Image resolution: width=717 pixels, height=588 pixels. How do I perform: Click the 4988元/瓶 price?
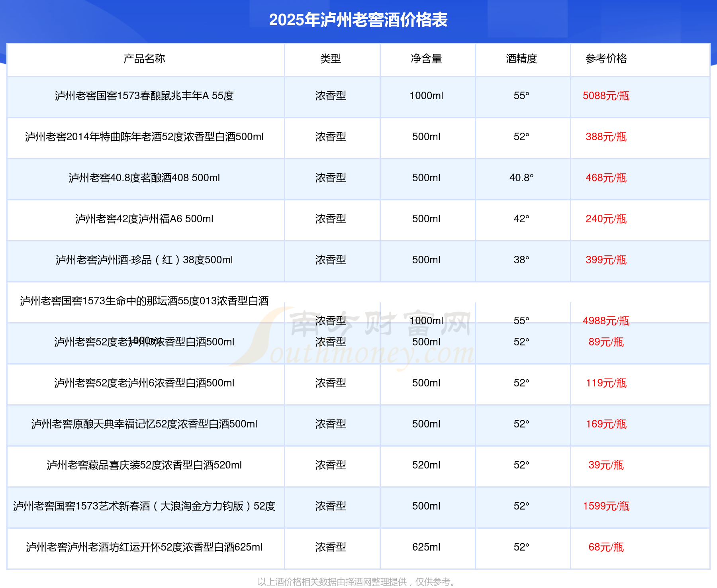point(606,321)
